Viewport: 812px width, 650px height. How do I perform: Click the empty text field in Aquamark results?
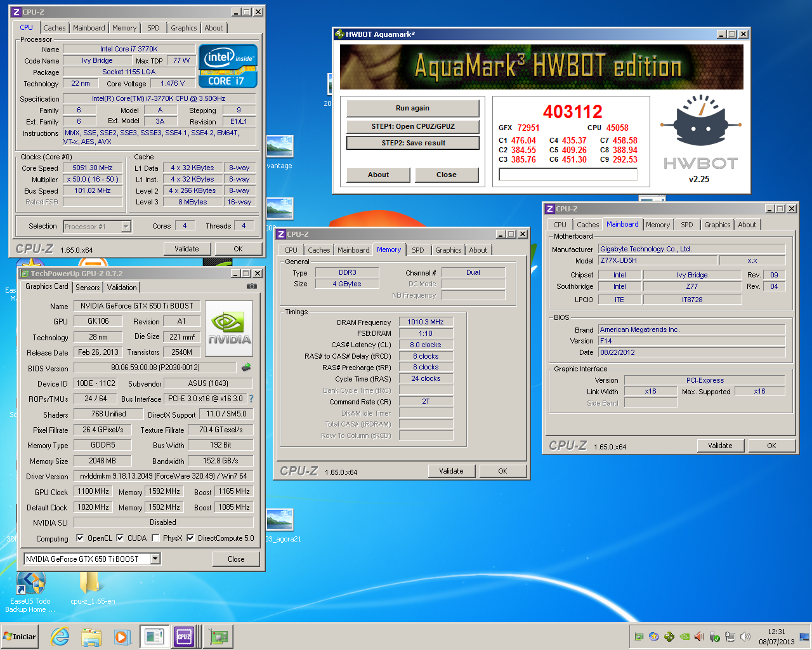(x=568, y=175)
